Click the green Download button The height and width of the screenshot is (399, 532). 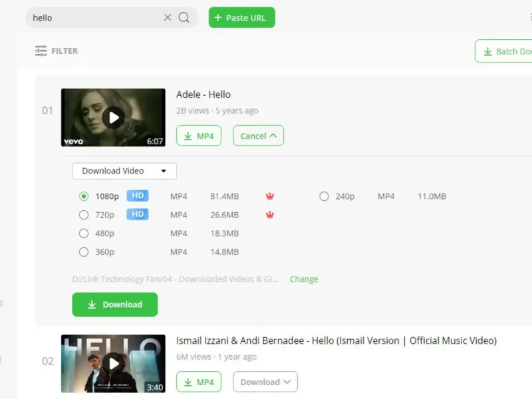114,305
